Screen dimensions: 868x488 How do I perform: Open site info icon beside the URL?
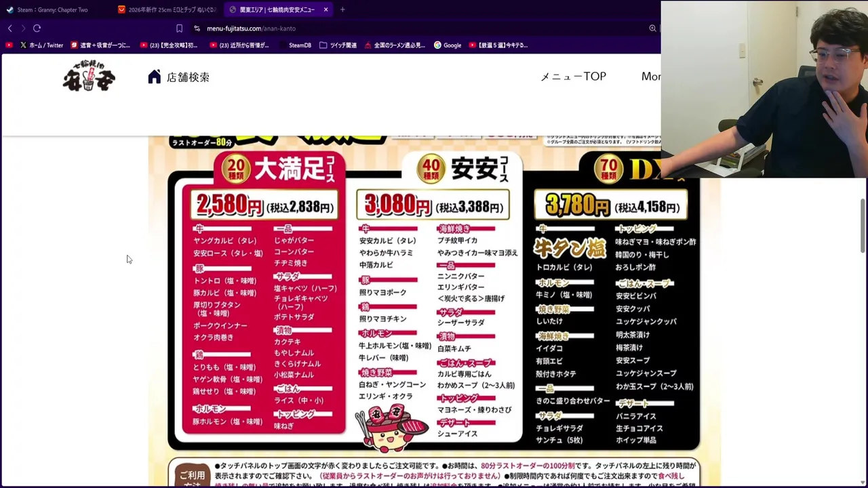tap(197, 28)
